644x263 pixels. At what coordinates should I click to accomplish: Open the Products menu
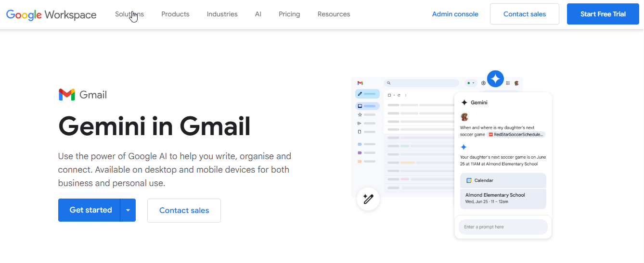(x=175, y=14)
